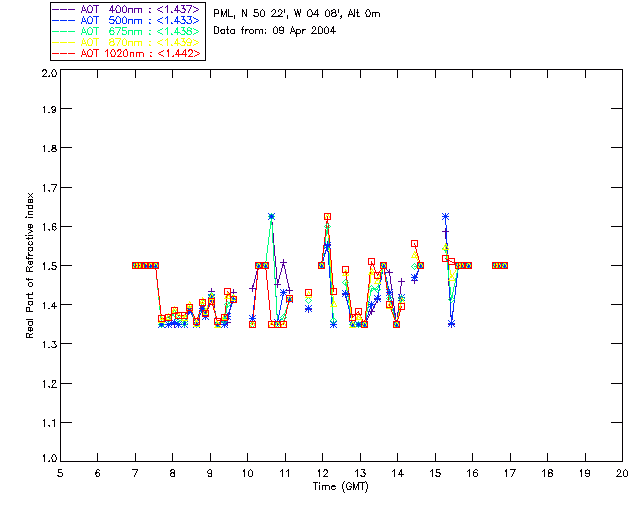Click the x-axis tick label 5
Image resolution: width=640 pixels, height=512 pixels.
click(x=60, y=473)
